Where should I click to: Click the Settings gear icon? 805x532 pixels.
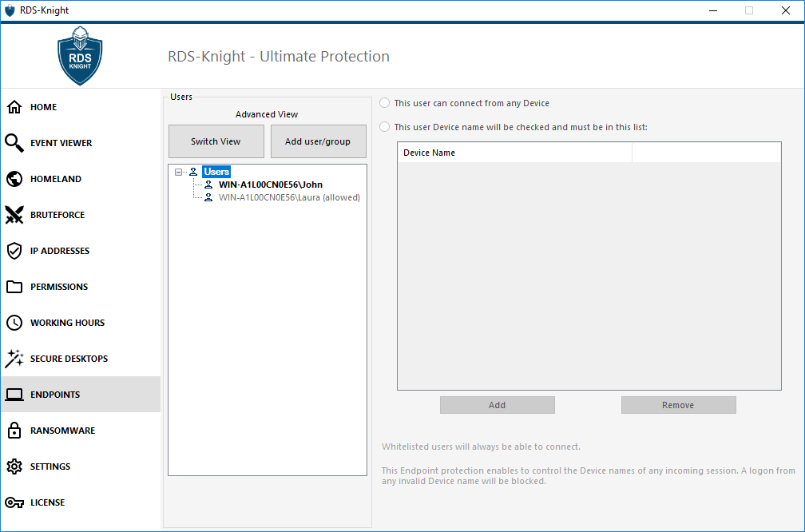[x=14, y=466]
